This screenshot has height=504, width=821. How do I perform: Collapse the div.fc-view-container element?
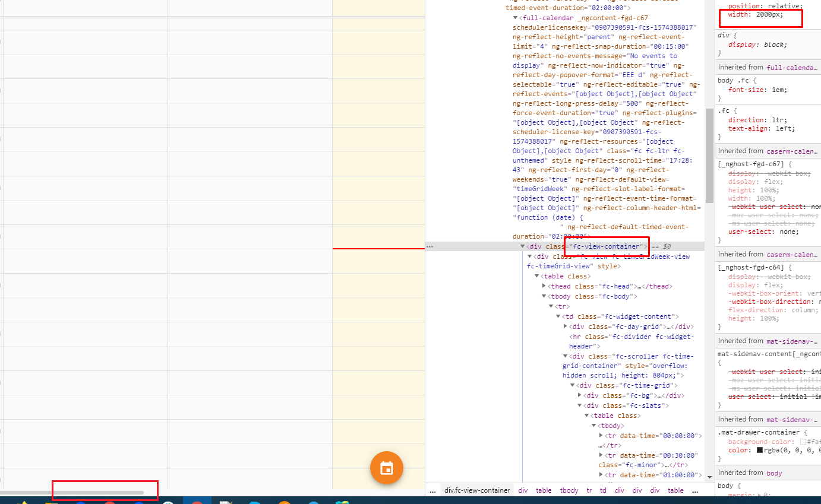tap(522, 246)
